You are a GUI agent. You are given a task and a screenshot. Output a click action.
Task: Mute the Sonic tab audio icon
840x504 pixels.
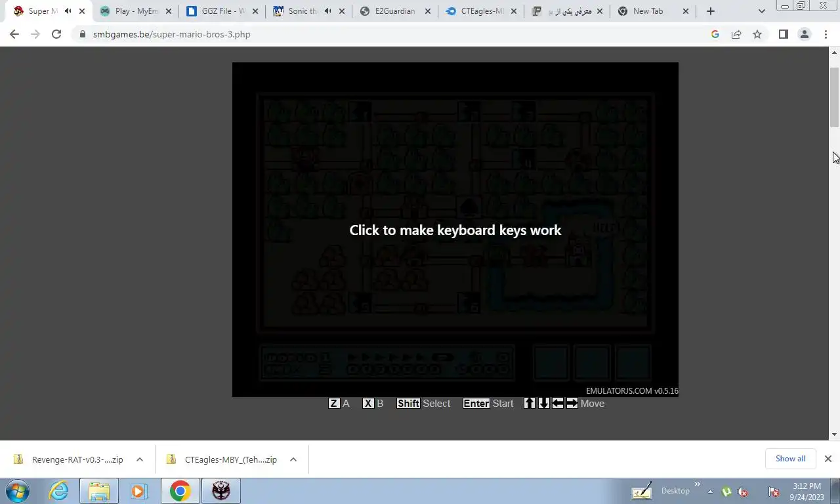(x=327, y=11)
